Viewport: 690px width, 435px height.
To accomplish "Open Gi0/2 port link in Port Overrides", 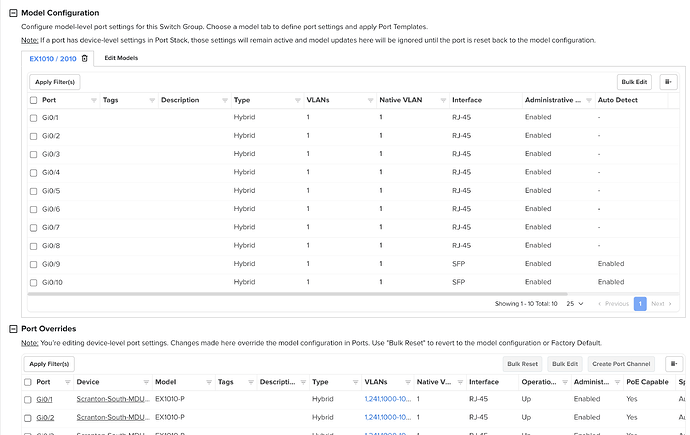I will pos(45,417).
